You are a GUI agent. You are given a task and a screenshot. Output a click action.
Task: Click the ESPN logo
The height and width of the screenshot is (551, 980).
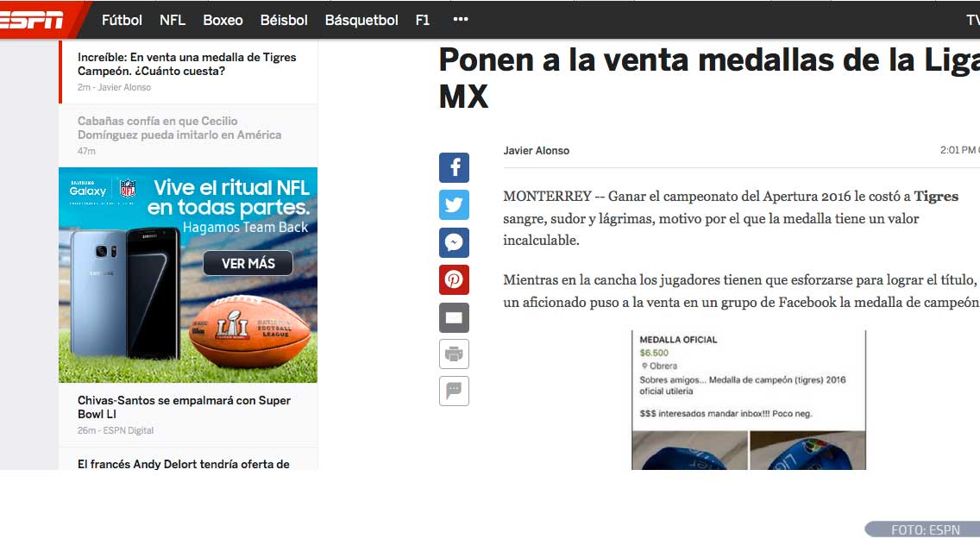(x=31, y=20)
